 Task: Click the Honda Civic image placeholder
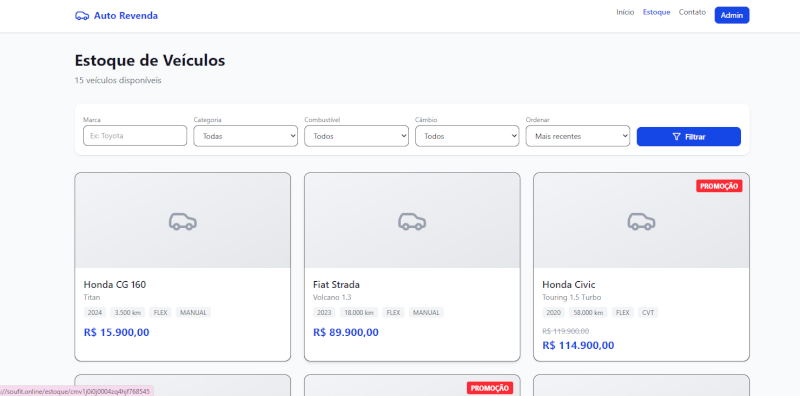pyautogui.click(x=641, y=220)
